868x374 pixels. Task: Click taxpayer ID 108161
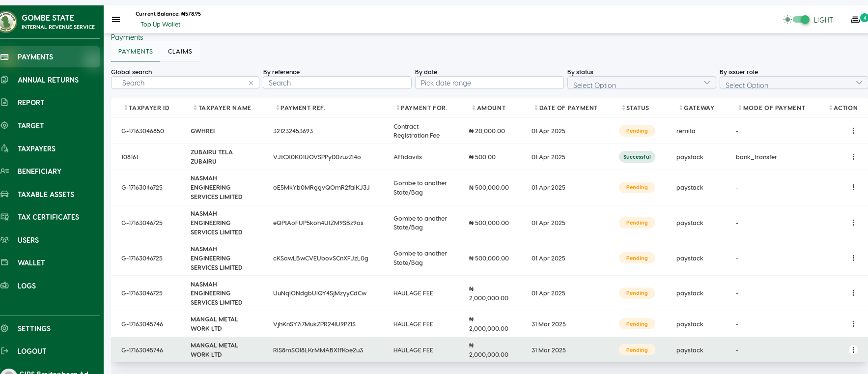point(130,157)
